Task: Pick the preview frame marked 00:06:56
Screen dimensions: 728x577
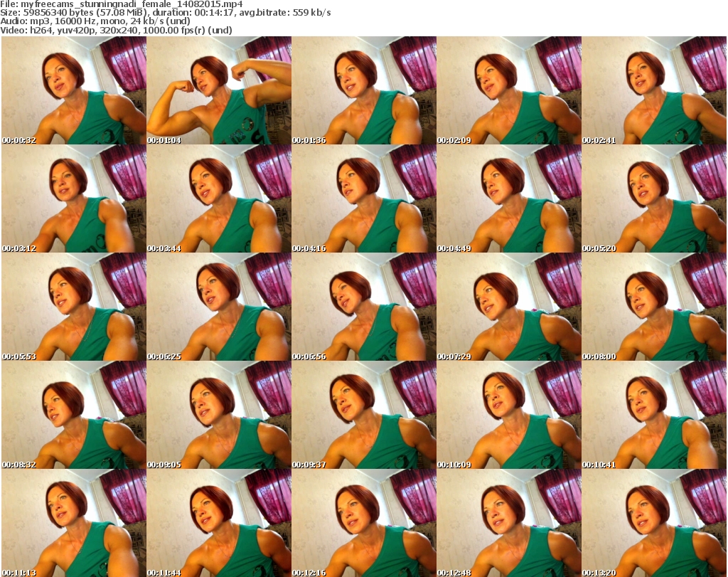Action: point(364,307)
